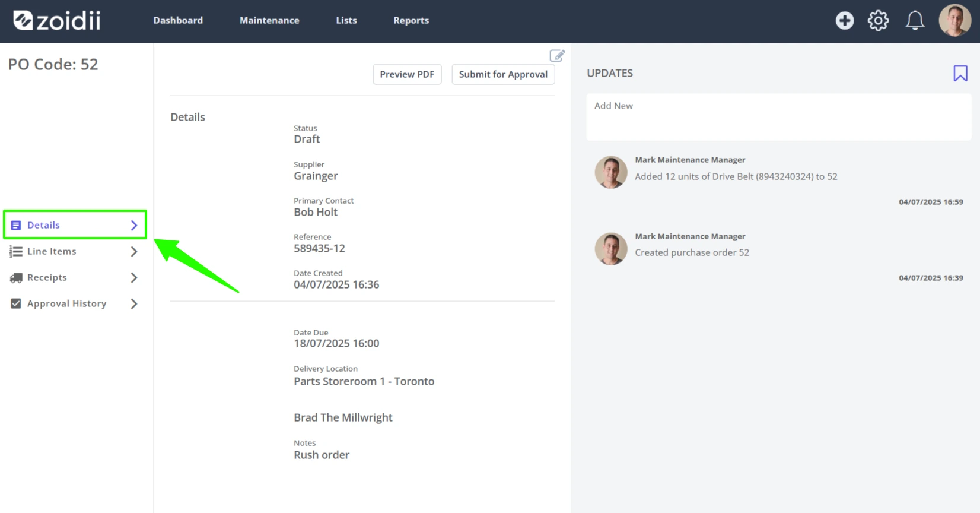The width and height of the screenshot is (980, 513).
Task: Open the notifications bell
Action: point(915,21)
